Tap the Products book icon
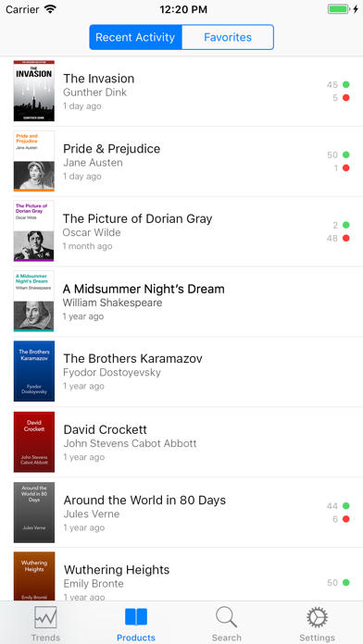Image resolution: width=363 pixels, height=644 pixels. [136, 617]
